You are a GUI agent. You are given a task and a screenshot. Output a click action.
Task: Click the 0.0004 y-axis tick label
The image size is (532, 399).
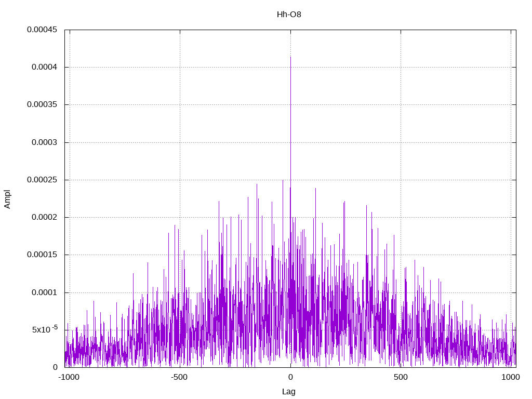click(45, 67)
